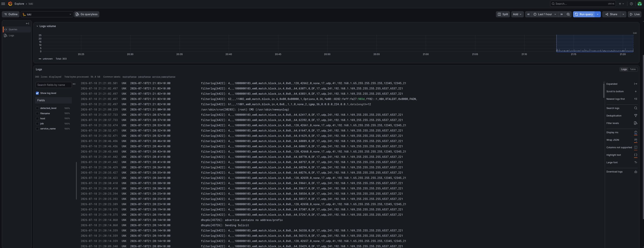Click the Outline button

(x=10, y=14)
